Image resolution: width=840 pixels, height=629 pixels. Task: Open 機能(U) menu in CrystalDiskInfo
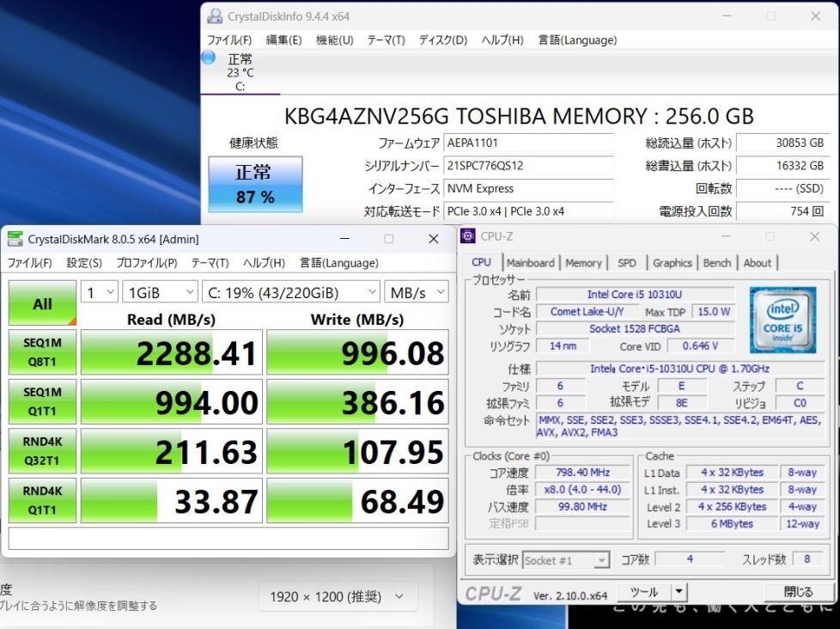click(x=334, y=40)
